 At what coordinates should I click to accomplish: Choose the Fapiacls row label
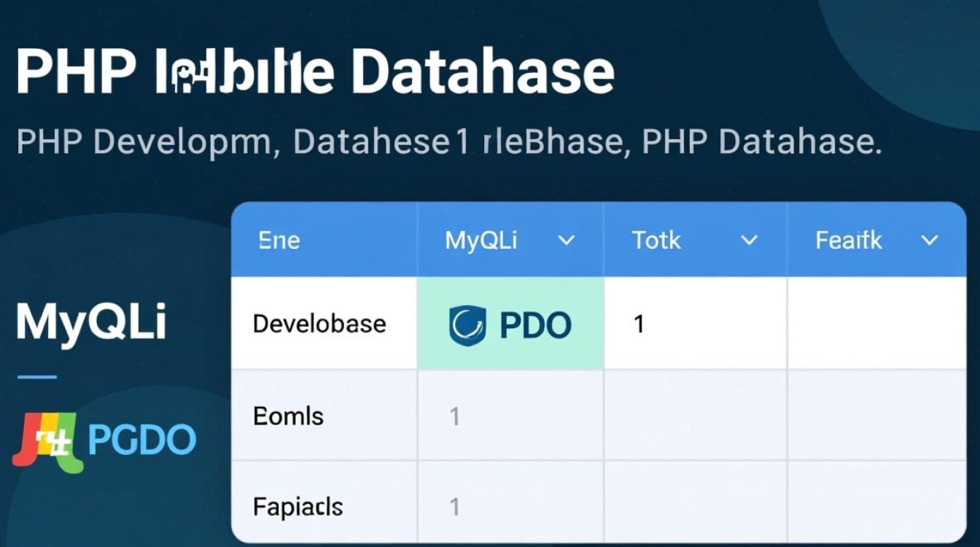(297, 506)
